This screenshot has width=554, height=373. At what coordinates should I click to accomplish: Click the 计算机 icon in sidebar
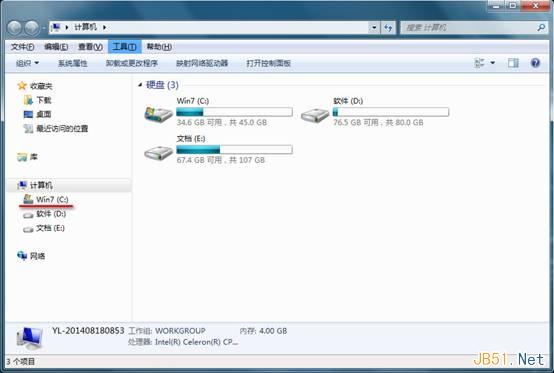pos(22,185)
